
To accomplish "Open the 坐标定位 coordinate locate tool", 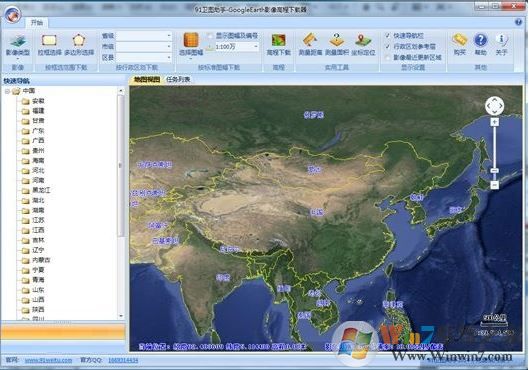I will coord(363,45).
